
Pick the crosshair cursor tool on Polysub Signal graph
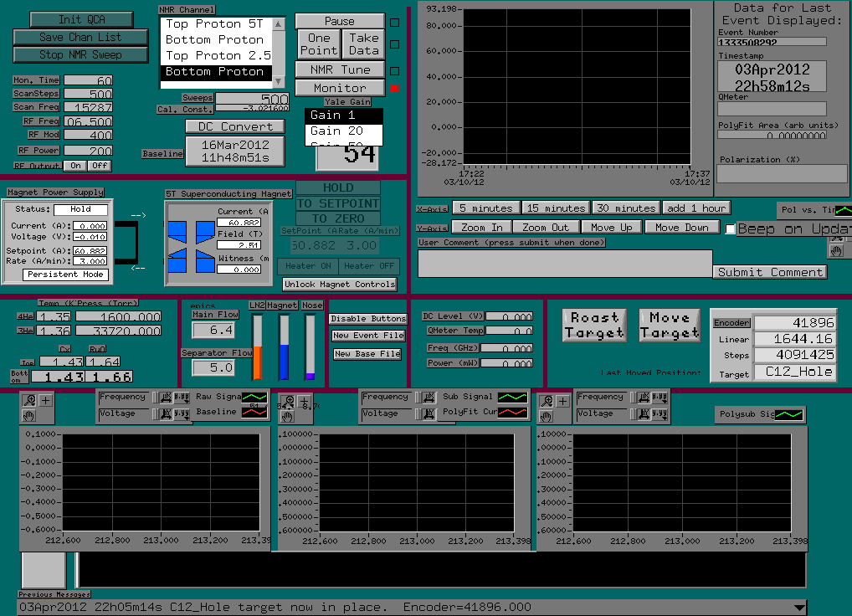(x=563, y=402)
